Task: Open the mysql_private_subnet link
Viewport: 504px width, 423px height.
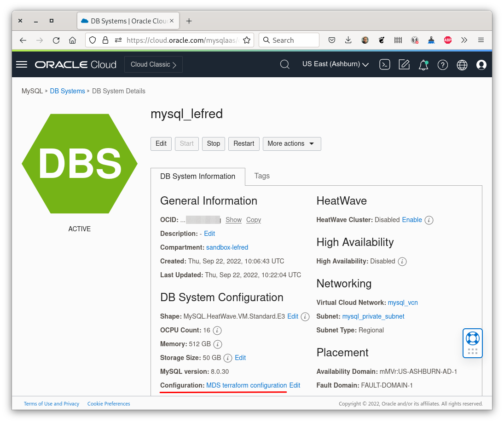Action: coord(373,316)
